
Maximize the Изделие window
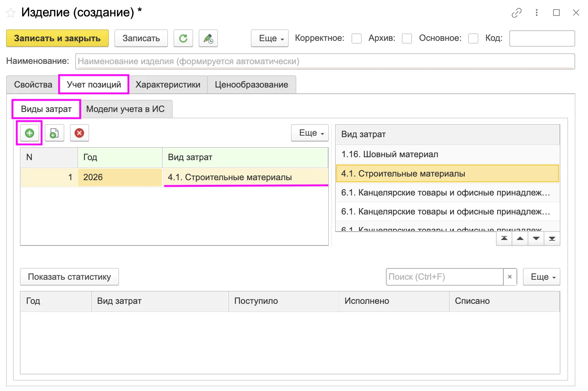coord(556,13)
